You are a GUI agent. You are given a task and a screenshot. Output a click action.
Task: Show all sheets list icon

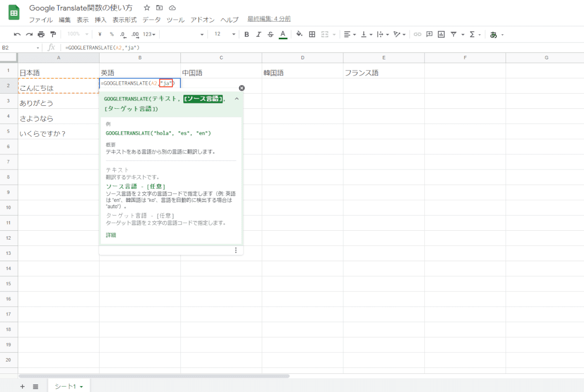point(35,387)
